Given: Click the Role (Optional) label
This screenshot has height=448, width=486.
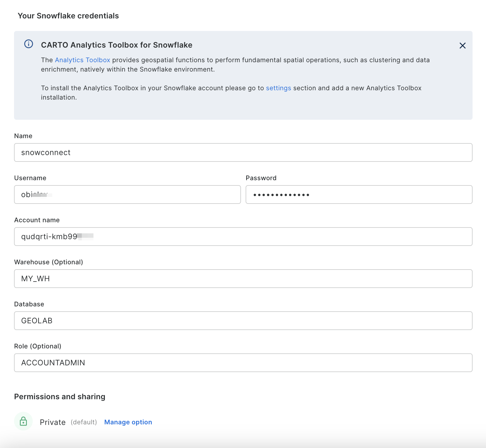Looking at the screenshot, I should pyautogui.click(x=38, y=346).
